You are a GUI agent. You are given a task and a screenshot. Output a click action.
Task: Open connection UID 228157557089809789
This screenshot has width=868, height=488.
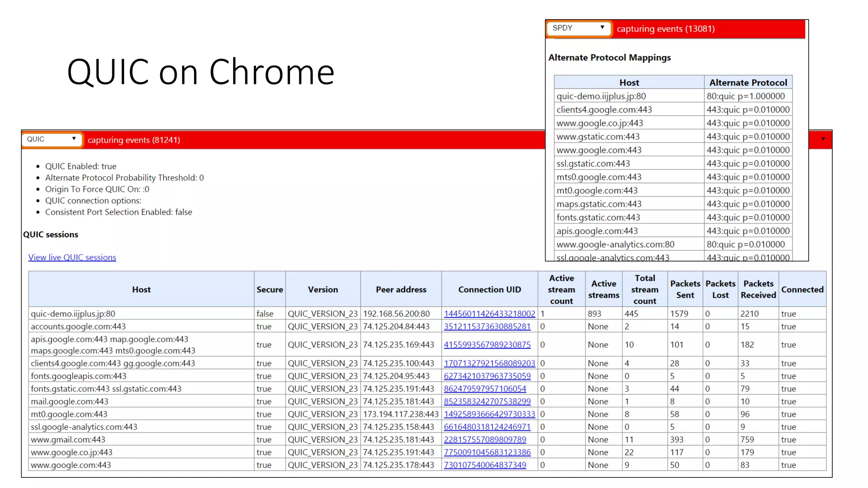click(x=485, y=440)
